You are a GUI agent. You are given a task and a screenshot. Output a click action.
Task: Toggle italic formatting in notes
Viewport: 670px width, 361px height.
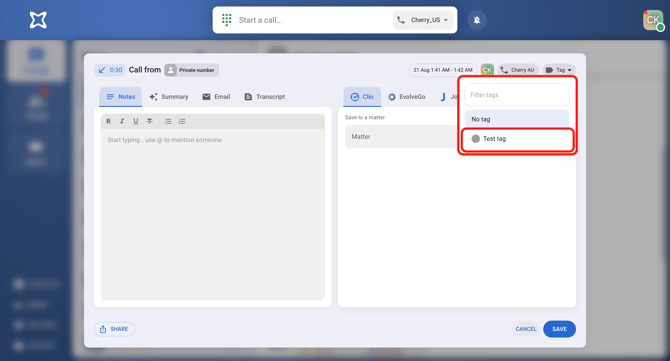coord(122,121)
